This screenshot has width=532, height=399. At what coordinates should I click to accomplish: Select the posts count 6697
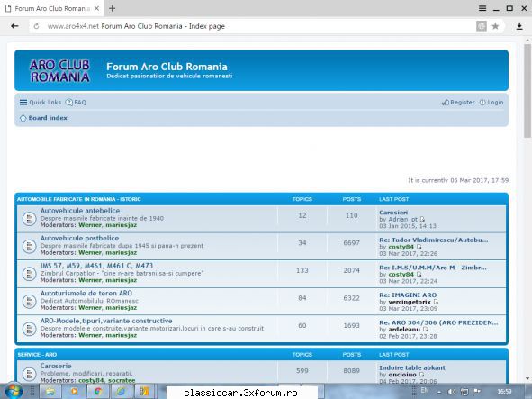pyautogui.click(x=351, y=243)
